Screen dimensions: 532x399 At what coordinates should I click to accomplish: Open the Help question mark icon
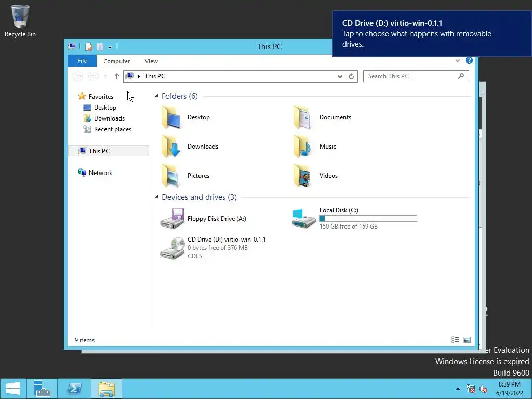[469, 60]
